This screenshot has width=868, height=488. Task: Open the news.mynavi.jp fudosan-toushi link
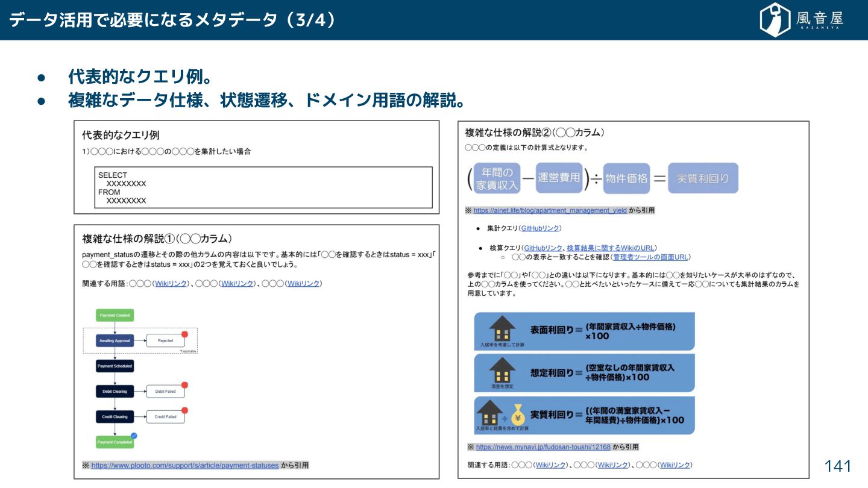pos(543,447)
